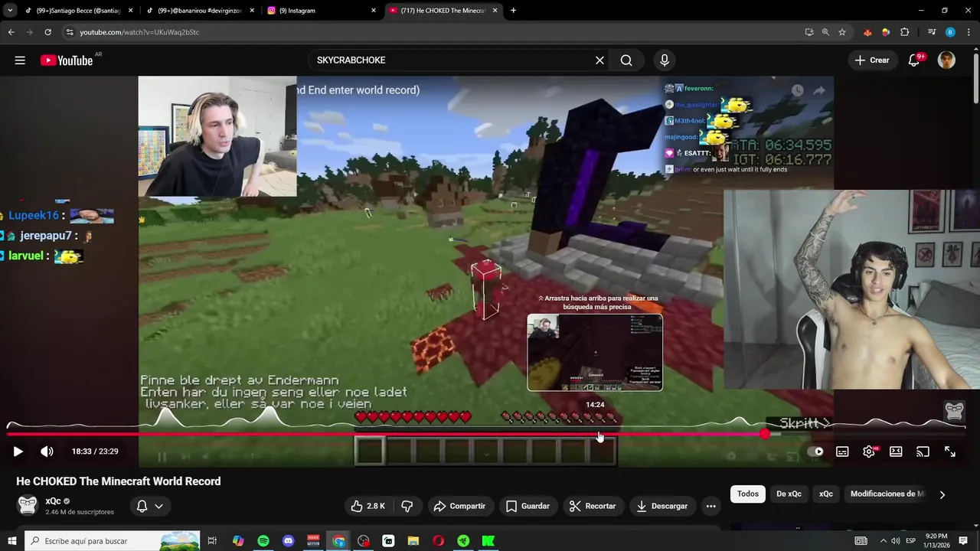Save video with Guardar
Viewport: 980px width, 551px height.
[x=528, y=506]
